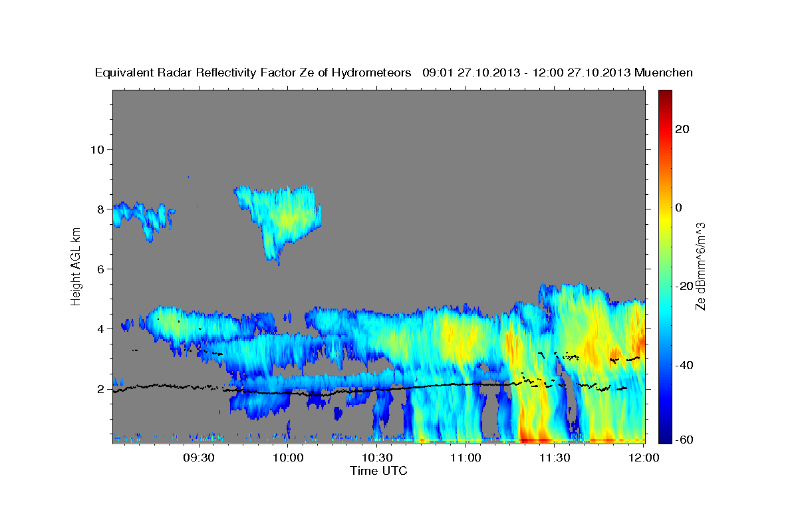Click the height tick label '2'
The height and width of the screenshot is (532, 798).
coord(100,389)
